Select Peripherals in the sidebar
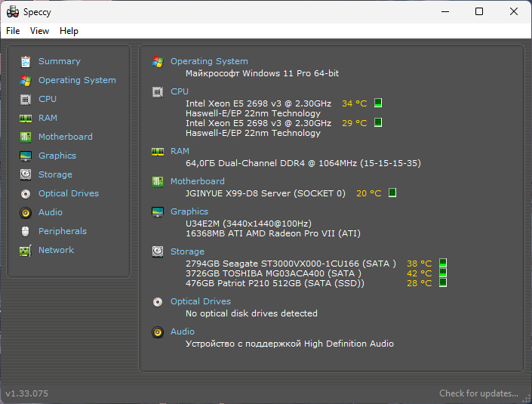Screen dimensions: 532x404 point(63,231)
